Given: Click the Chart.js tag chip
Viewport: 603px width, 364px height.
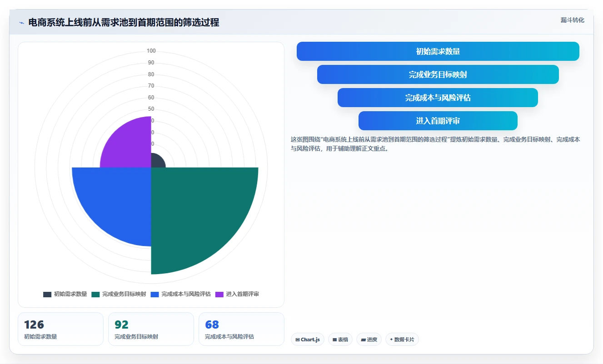Looking at the screenshot, I should [x=308, y=339].
